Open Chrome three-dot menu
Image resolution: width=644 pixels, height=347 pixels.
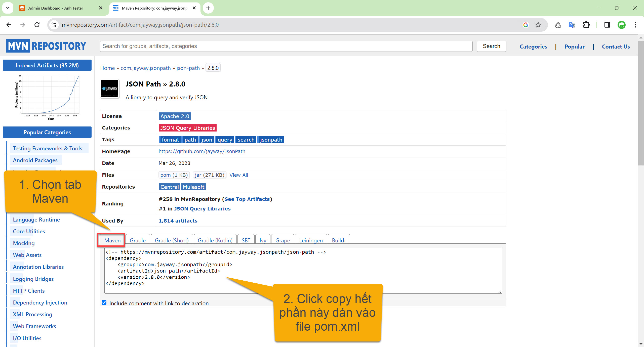coord(635,25)
